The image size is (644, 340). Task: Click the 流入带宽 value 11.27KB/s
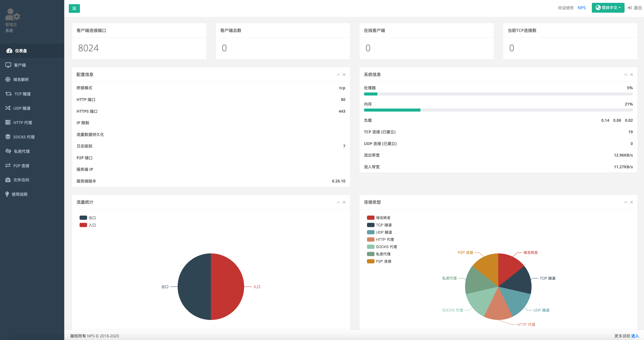point(623,167)
